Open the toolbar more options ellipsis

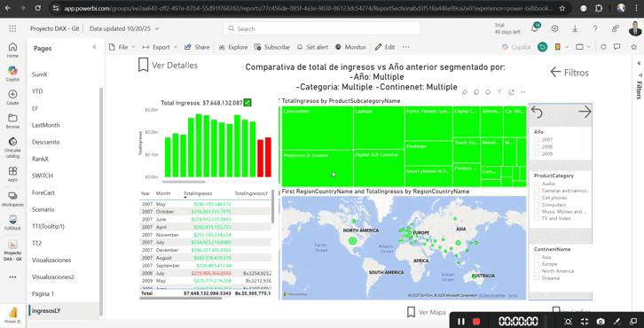coord(405,47)
